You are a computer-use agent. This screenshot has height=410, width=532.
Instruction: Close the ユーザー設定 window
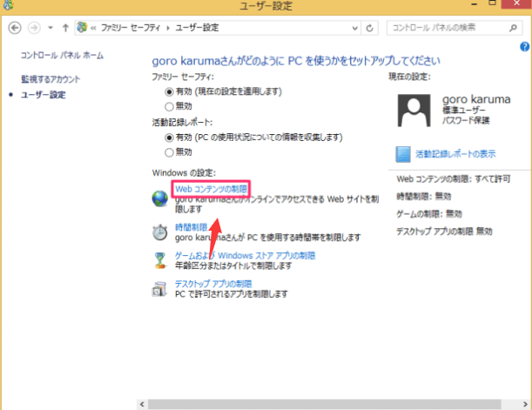click(x=516, y=3)
